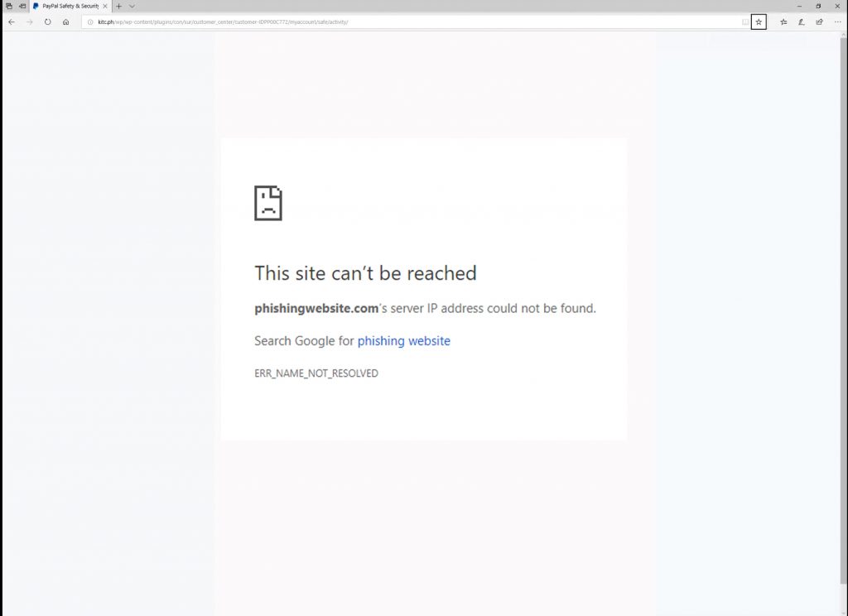Image resolution: width=848 pixels, height=616 pixels.
Task: Open Settings and more ellipsis menu
Action: click(x=837, y=22)
